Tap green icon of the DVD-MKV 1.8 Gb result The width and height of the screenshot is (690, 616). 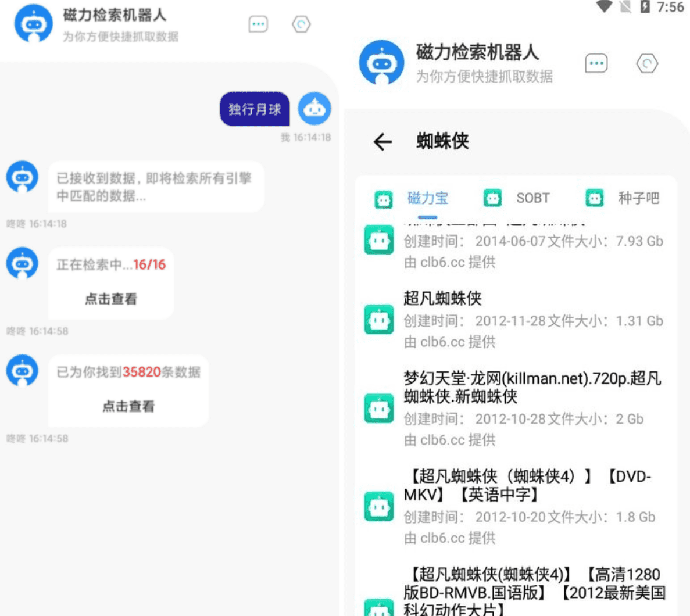(379, 506)
